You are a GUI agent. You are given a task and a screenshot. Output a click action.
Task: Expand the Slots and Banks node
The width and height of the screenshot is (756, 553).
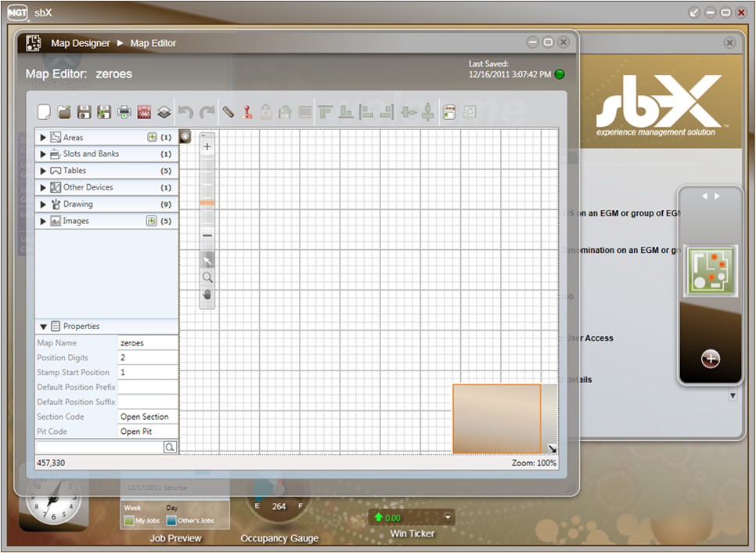pos(43,154)
